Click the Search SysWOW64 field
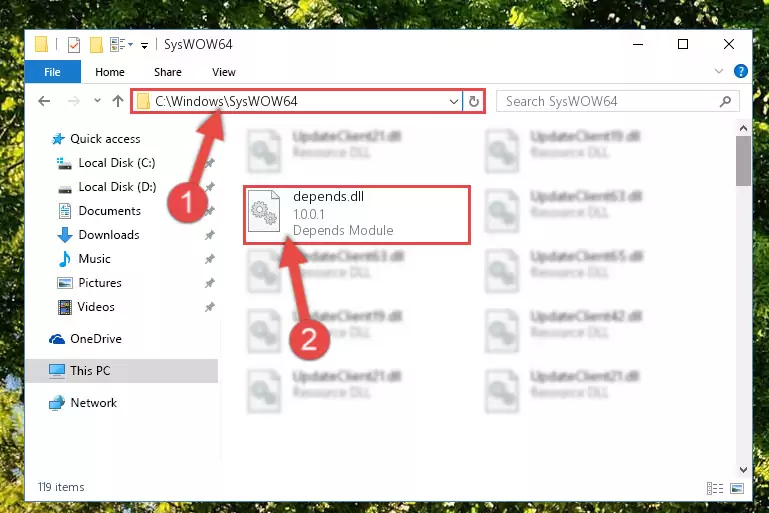Viewport: 769px width, 513px height. pyautogui.click(x=617, y=102)
